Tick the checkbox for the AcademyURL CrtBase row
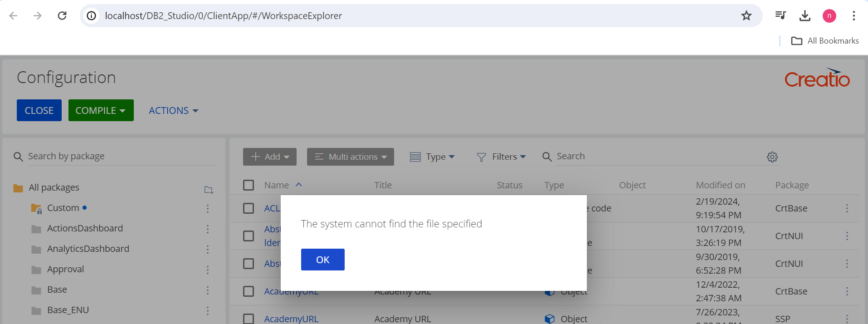 [x=249, y=291]
